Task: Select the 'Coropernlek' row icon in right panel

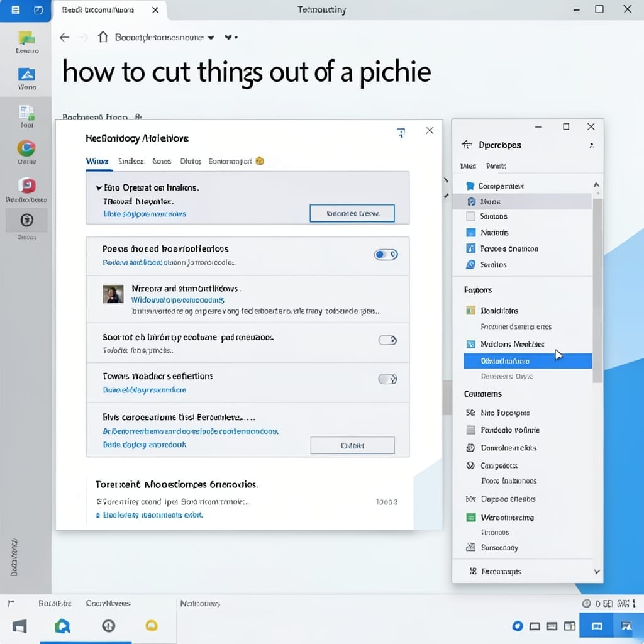Action: point(470,186)
